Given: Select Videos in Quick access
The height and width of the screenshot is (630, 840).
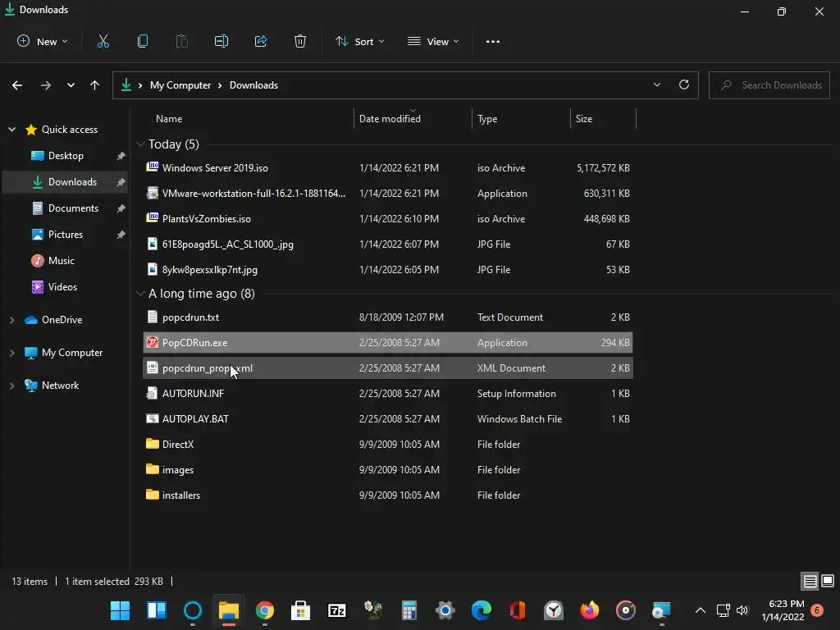Looking at the screenshot, I should 64,287.
